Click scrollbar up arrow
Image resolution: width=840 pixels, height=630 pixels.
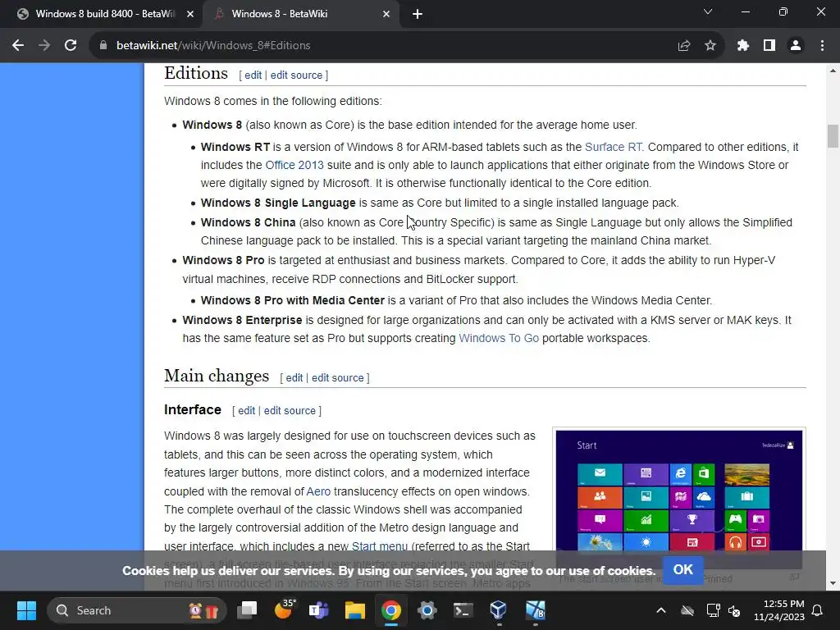point(833,71)
